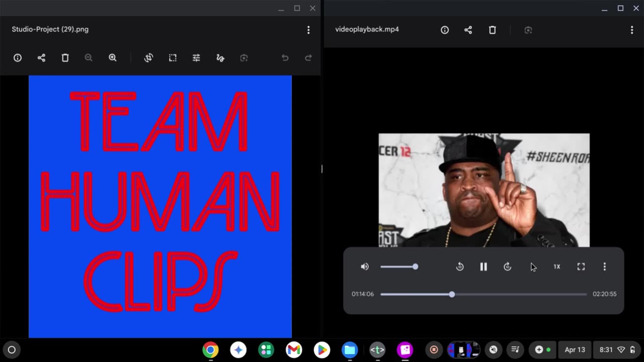This screenshot has width=644, height=362.
Task: Click the videoplayback.mp4 title
Action: point(367,29)
